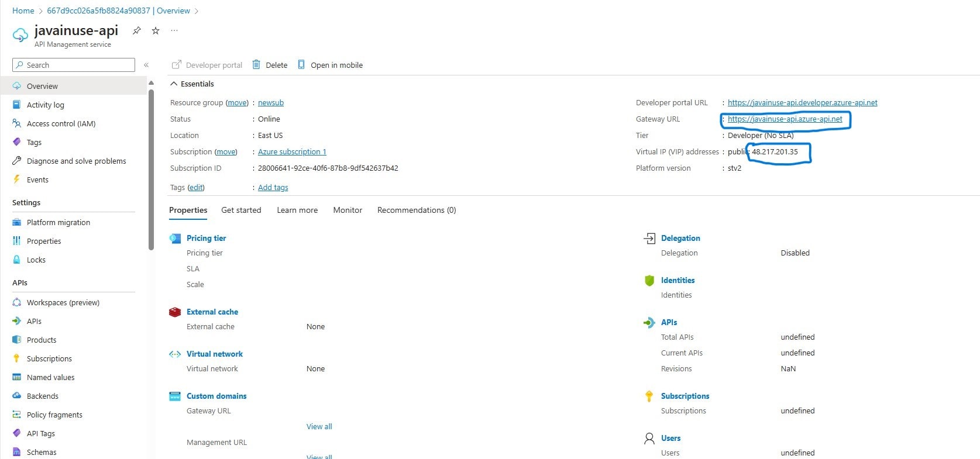Viewport: 980px width, 459px height.
Task: Click the API Tags icon
Action: coord(17,433)
